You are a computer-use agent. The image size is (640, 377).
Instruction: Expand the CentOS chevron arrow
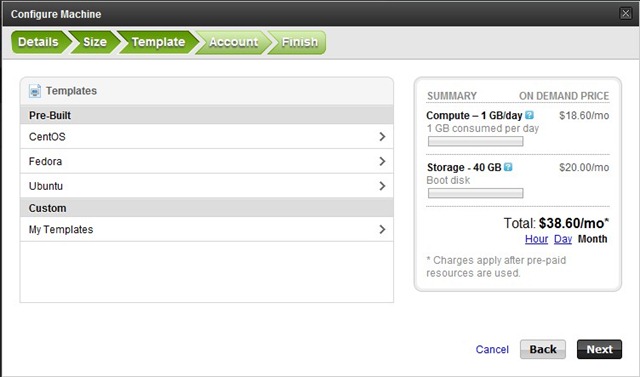pyautogui.click(x=382, y=137)
